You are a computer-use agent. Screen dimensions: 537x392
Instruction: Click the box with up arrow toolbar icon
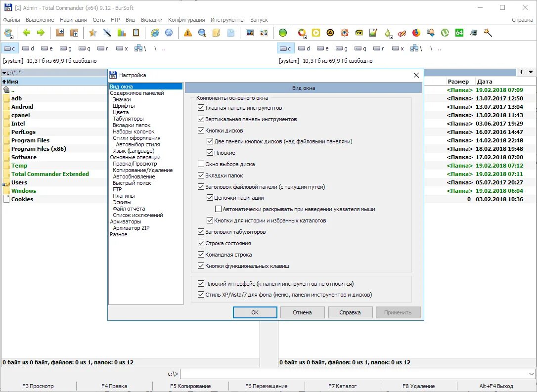(74, 33)
